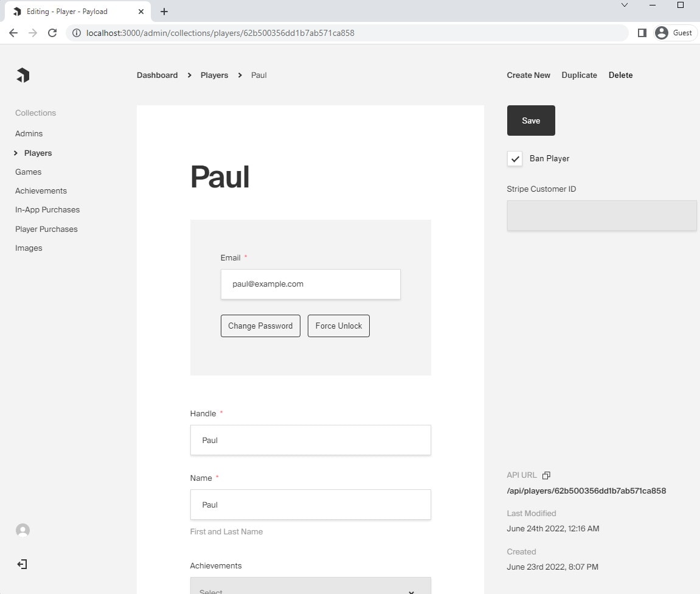The image size is (700, 594).
Task: Focus the Handle input field
Action: coord(310,441)
